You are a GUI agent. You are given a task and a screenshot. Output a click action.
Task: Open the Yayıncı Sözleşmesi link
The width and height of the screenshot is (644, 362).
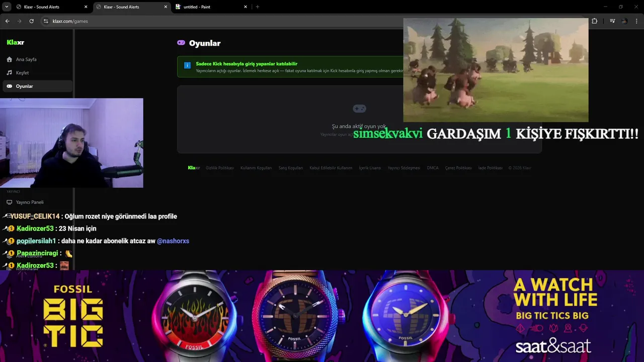tap(404, 168)
